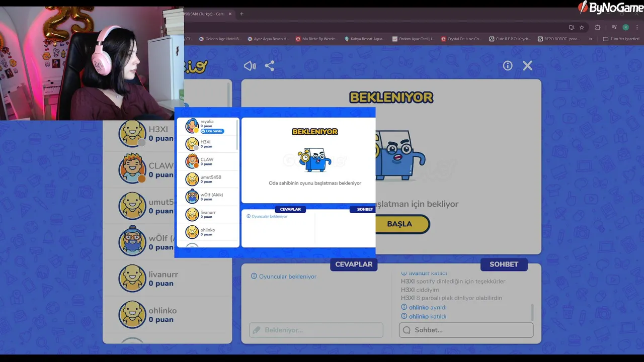Image resolution: width=644 pixels, height=362 pixels.
Task: Open Crystal De Luxe bookmark
Action: coord(461,39)
